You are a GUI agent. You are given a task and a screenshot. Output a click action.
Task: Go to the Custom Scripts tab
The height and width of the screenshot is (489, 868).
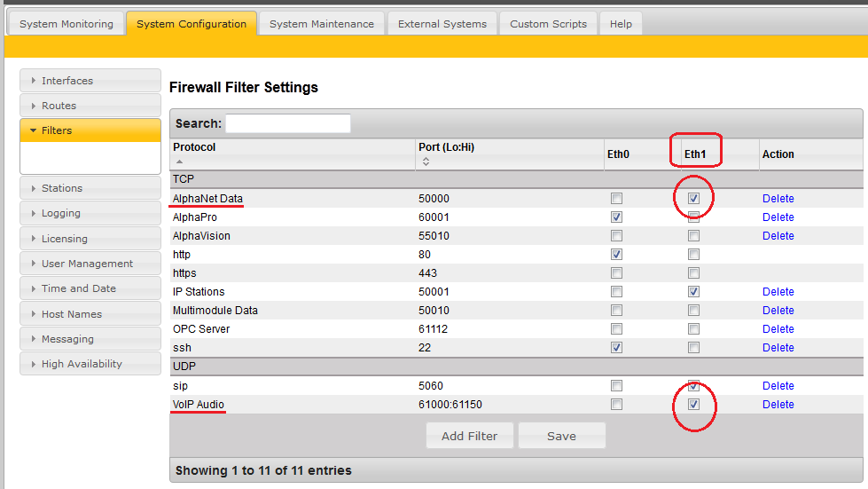[548, 24]
